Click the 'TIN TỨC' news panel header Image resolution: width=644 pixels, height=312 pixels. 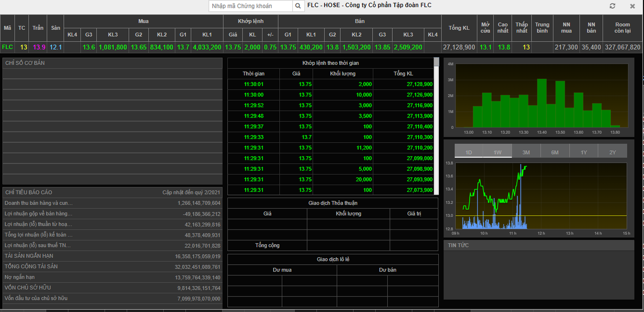[x=539, y=245]
